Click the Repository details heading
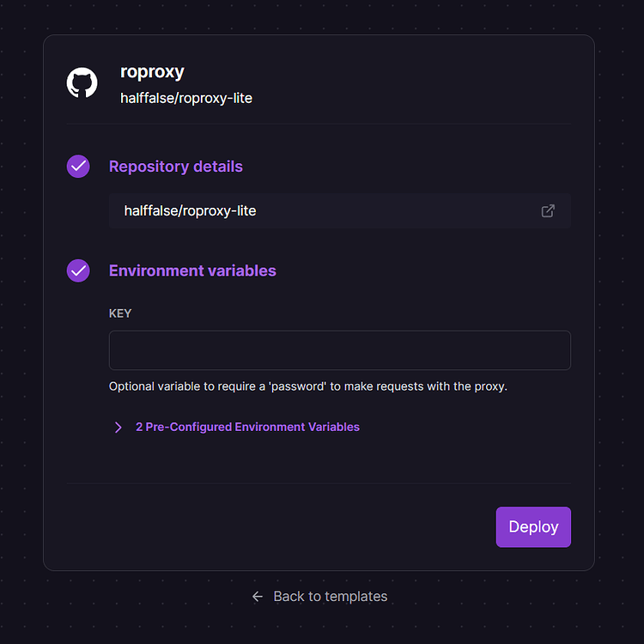Screen dimensions: 644x644 click(175, 167)
